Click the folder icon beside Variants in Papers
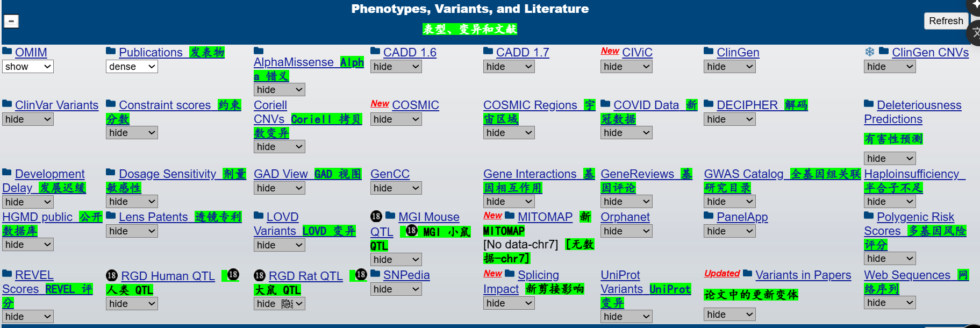 747,274
